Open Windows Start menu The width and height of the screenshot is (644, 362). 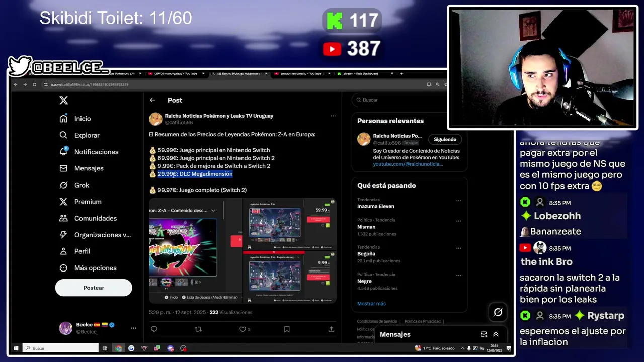pyautogui.click(x=16, y=348)
